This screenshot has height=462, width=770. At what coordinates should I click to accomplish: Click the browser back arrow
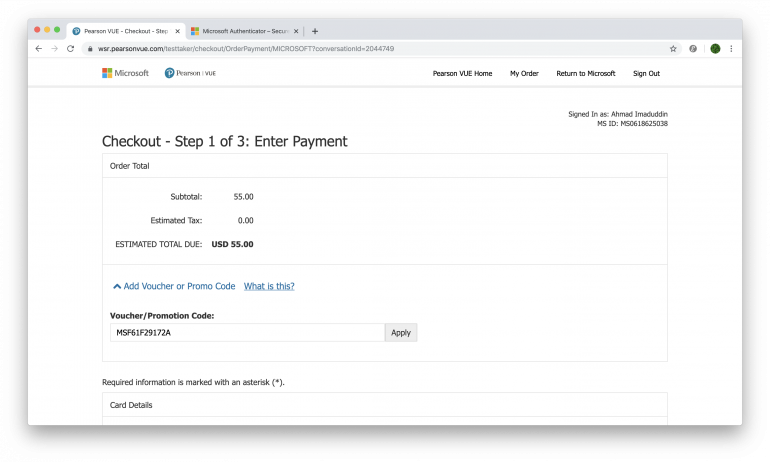point(38,49)
